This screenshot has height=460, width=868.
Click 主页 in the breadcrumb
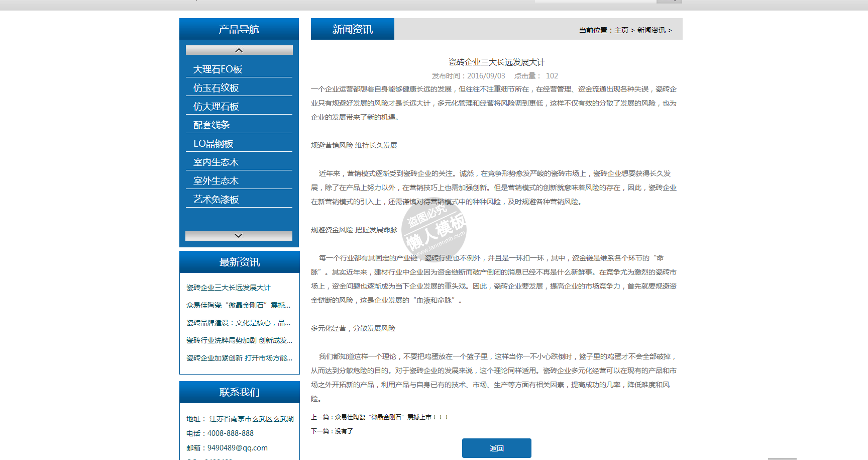(621, 30)
